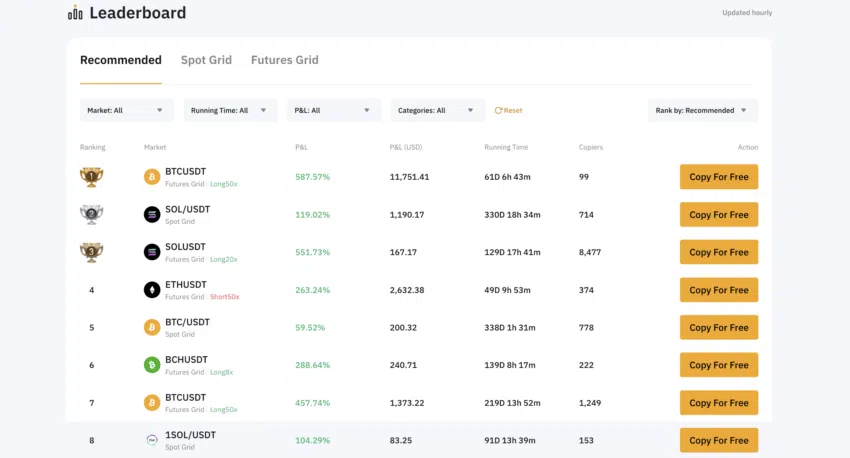Click the 1SOL/USDT coin icon
850x458 pixels.
[x=152, y=440]
